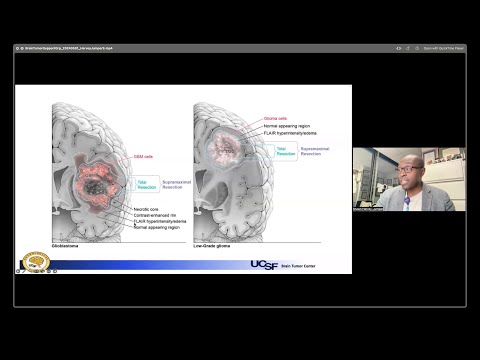Viewport: 480px width, 360px height.
Task: Click the "Low-Grade glioma" caption
Action: [x=212, y=246]
